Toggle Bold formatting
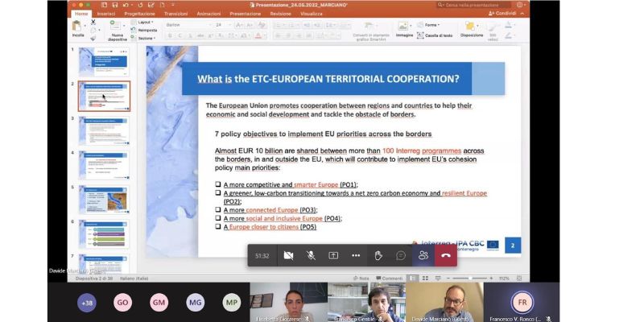The width and height of the screenshot is (644, 322). point(170,35)
